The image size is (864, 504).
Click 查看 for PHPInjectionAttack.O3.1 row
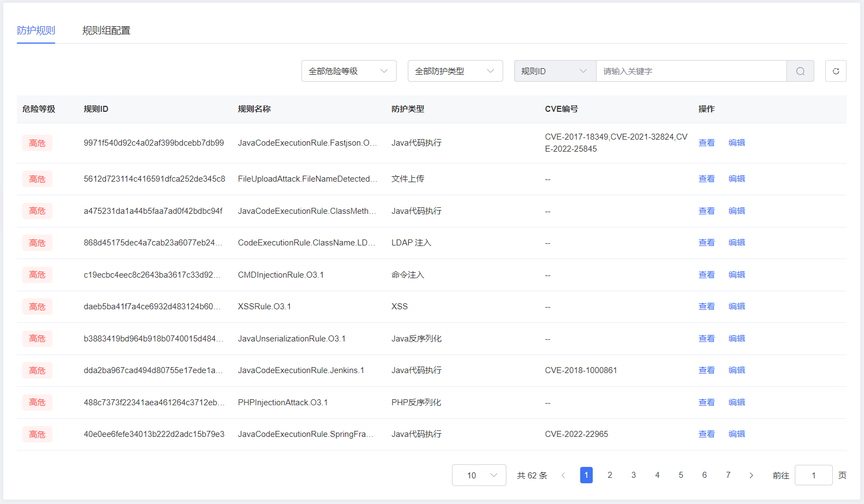click(x=707, y=403)
